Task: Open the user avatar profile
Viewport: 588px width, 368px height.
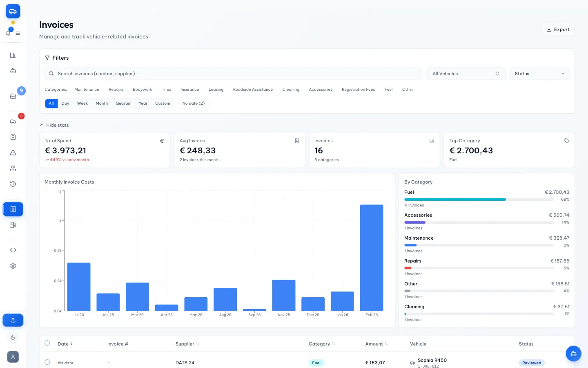Action: (13, 357)
